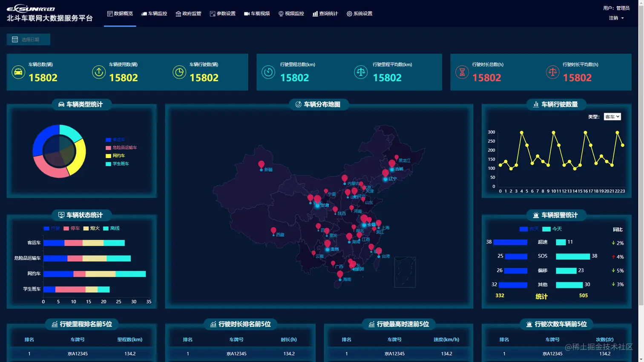
Task: Open the 查询统计 menu
Action: (x=325, y=14)
